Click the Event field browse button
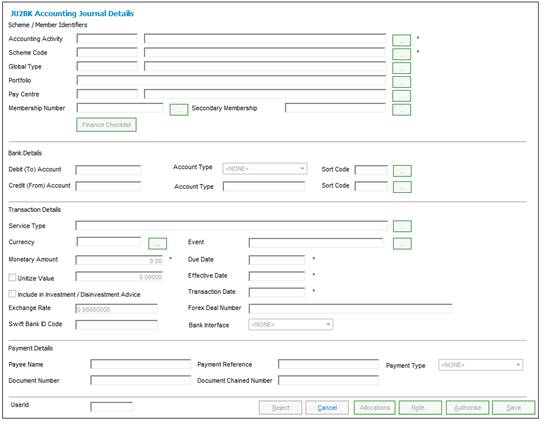This screenshot has width=541, height=422. pos(402,244)
